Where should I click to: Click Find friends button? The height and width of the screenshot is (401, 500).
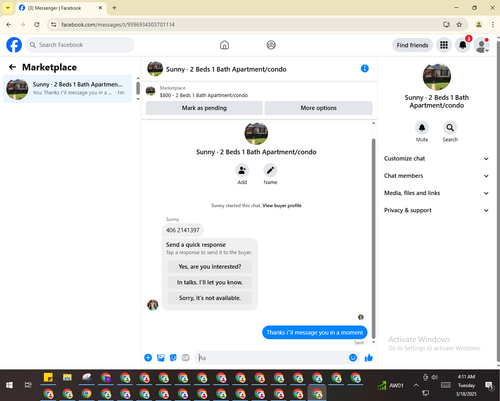pos(412,45)
